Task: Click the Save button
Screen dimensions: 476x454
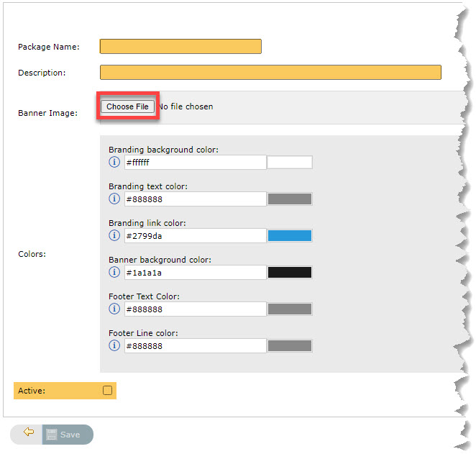Action: (x=68, y=435)
